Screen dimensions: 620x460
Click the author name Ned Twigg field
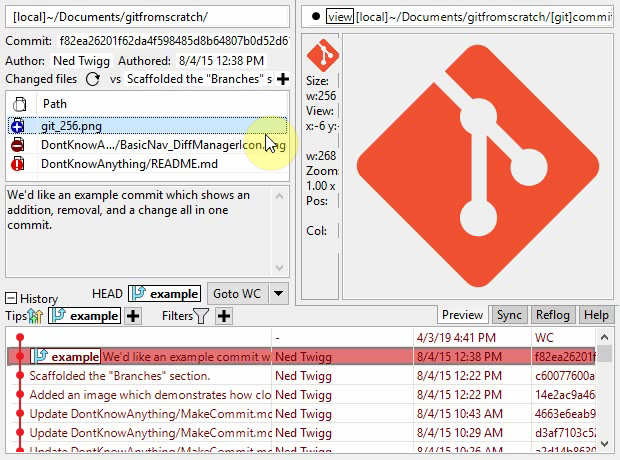(81, 61)
